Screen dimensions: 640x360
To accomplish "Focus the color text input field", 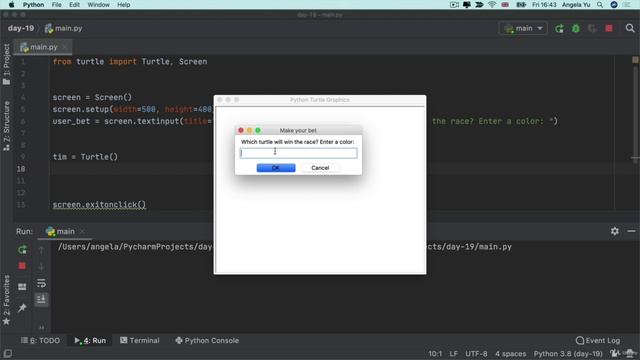I will [298, 153].
